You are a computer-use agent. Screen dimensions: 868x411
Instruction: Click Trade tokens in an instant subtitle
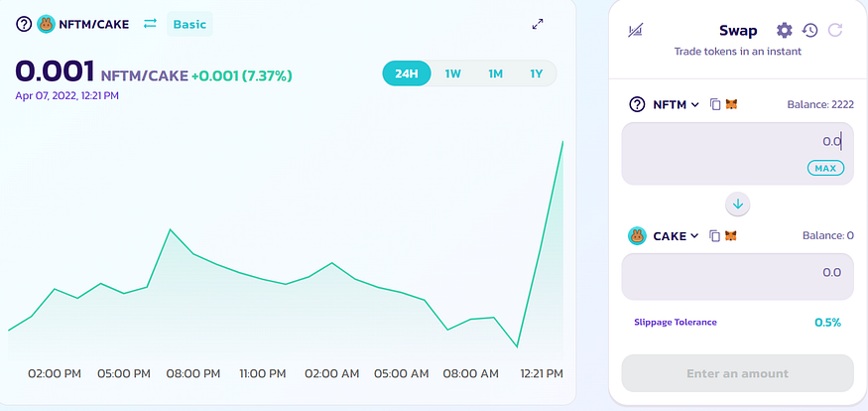point(737,52)
